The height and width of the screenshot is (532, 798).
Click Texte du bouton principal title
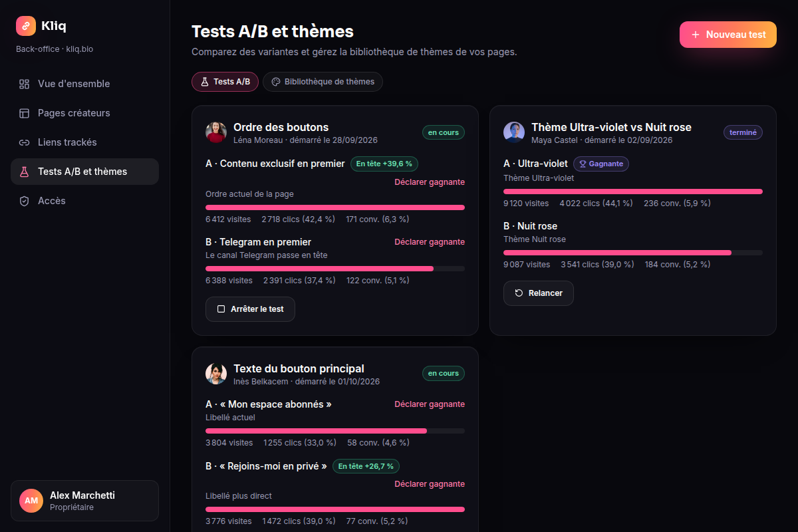pos(299,368)
